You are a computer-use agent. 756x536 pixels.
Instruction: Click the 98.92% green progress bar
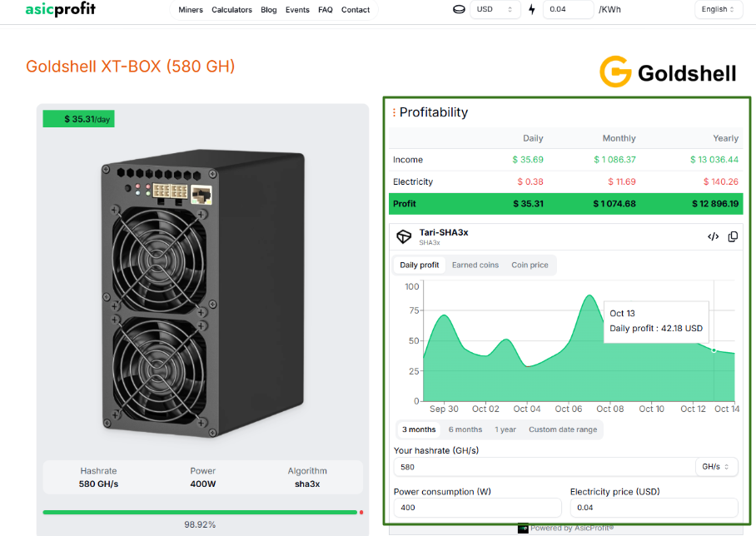pyautogui.click(x=200, y=513)
